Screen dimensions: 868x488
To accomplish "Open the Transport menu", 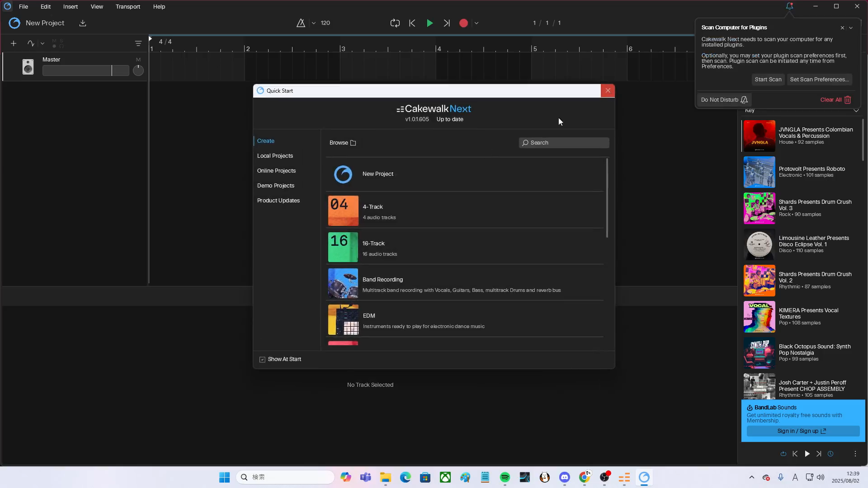I will 128,7.
